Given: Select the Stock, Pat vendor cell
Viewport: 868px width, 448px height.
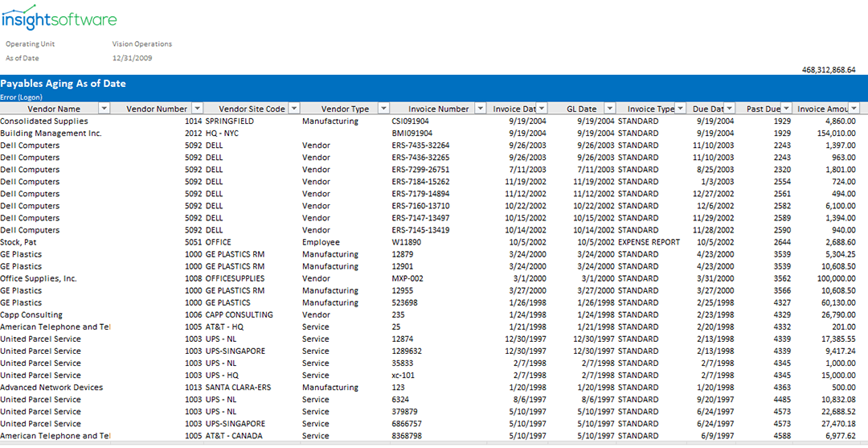Looking at the screenshot, I should [x=18, y=242].
